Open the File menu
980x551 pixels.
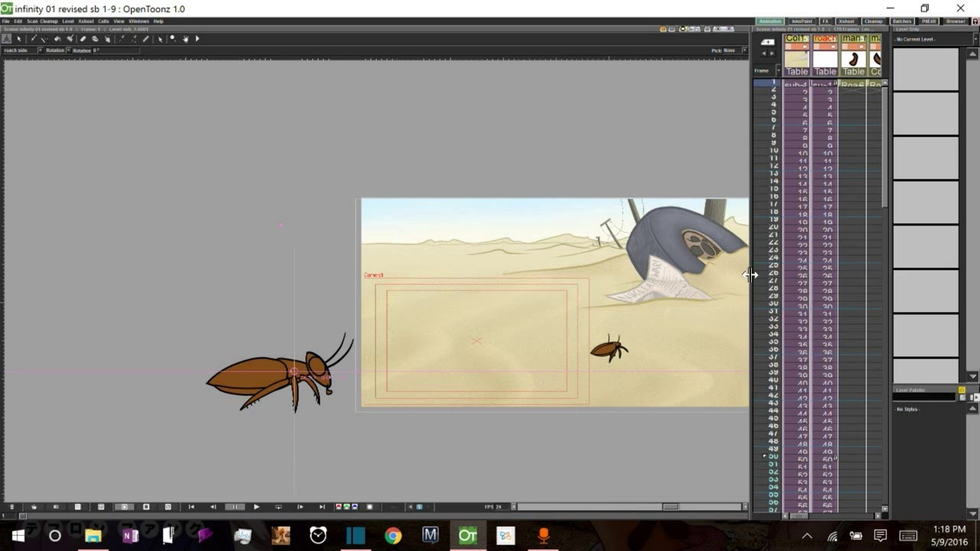click(5, 21)
